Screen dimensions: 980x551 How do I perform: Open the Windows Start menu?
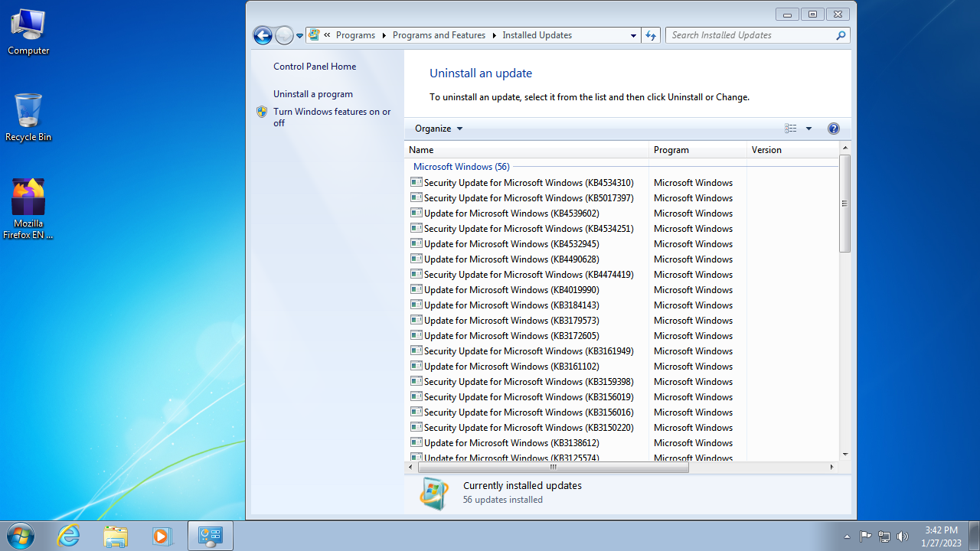point(20,536)
